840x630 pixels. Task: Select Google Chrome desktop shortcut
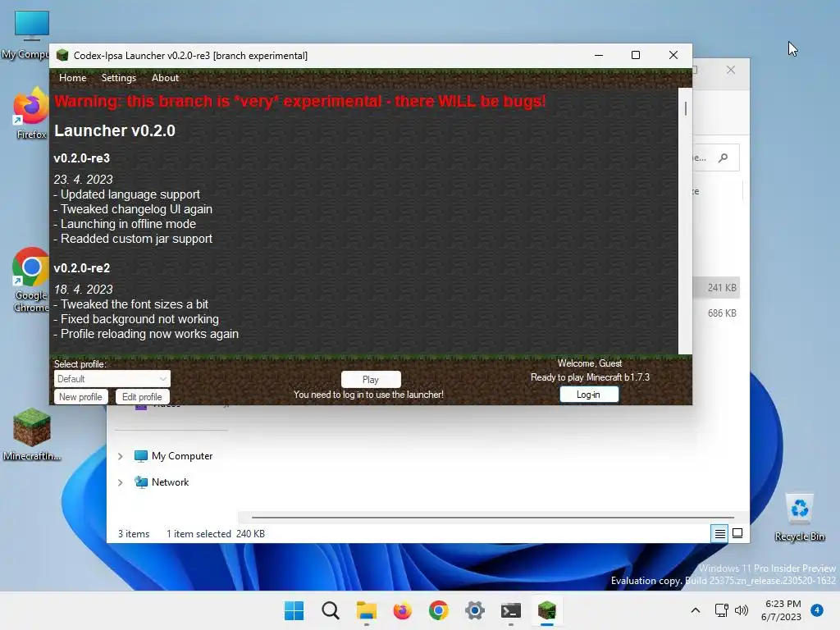[x=31, y=281]
